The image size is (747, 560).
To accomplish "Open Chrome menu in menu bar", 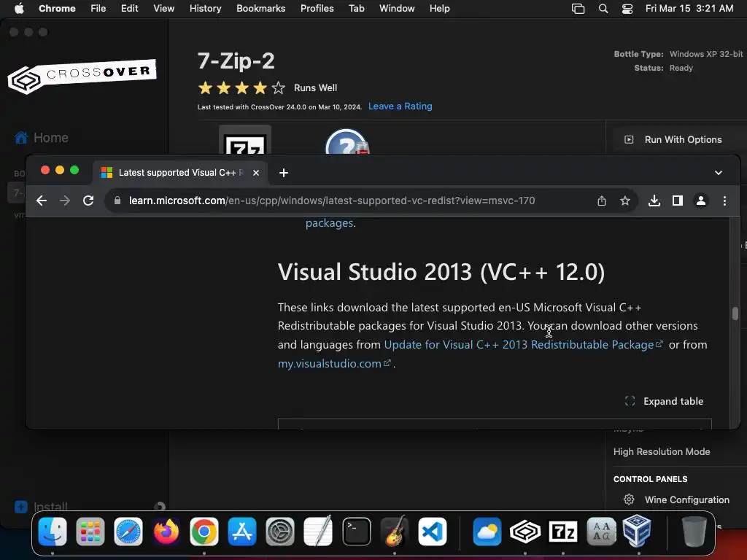I will (x=57, y=8).
